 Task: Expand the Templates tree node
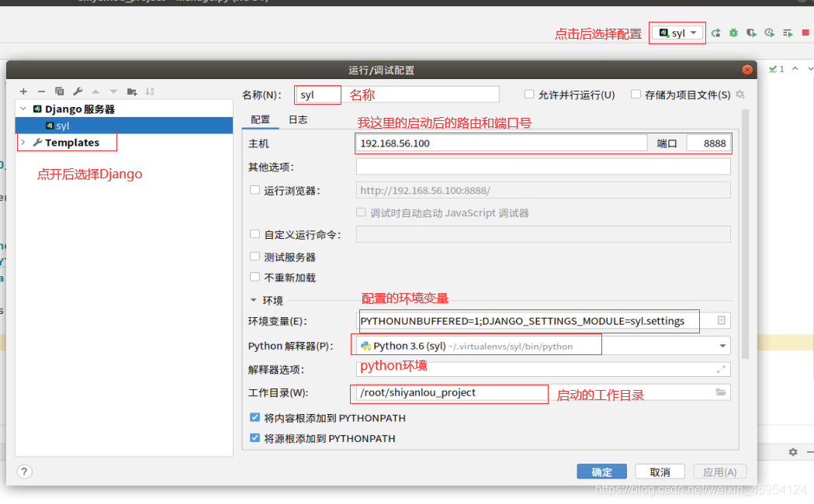(23, 143)
